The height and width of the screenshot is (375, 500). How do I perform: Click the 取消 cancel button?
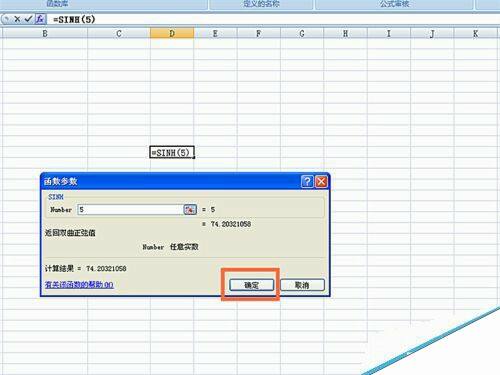(x=302, y=285)
